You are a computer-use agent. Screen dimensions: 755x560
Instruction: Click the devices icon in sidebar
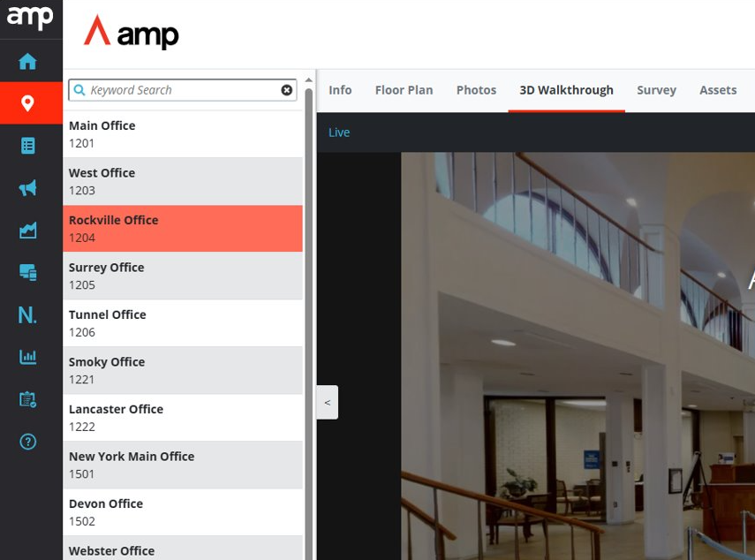29,273
